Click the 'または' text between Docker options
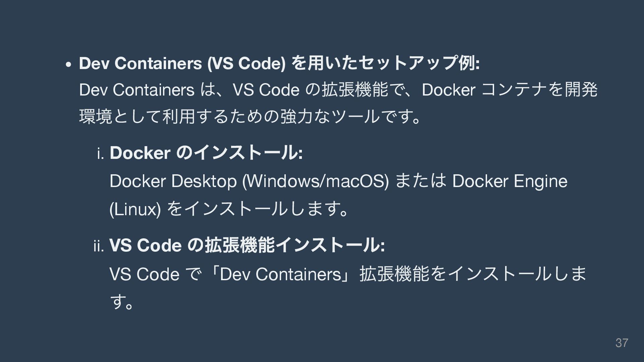Viewport: 644px width, 362px height. point(421,182)
